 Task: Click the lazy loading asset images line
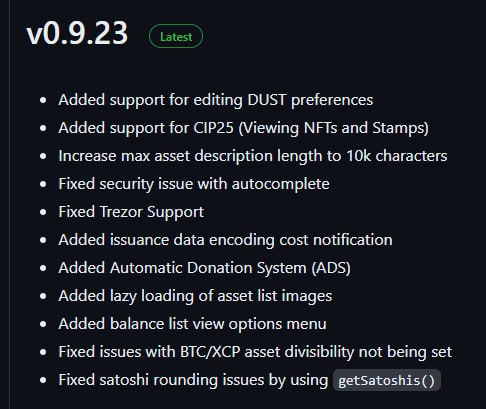195,296
